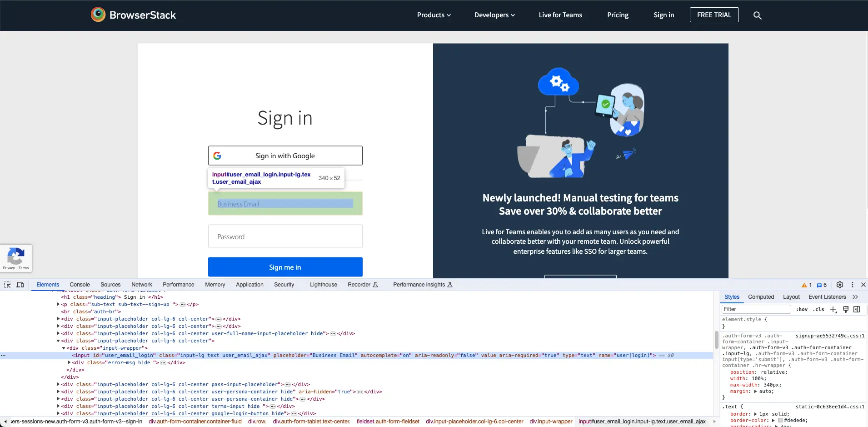Viewport: 868px width, 427px height.
Task: Toggle the device toolbar icon
Action: tap(20, 285)
